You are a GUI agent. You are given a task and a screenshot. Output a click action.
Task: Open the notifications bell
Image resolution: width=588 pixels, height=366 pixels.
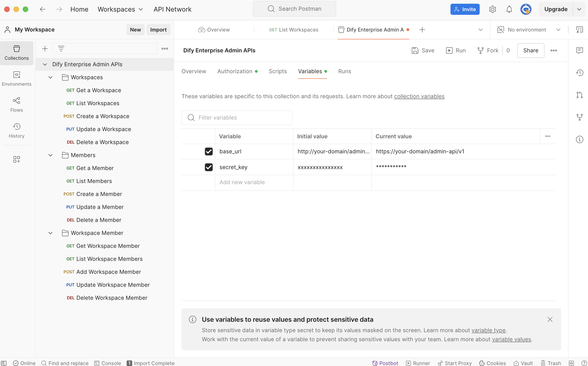(509, 9)
